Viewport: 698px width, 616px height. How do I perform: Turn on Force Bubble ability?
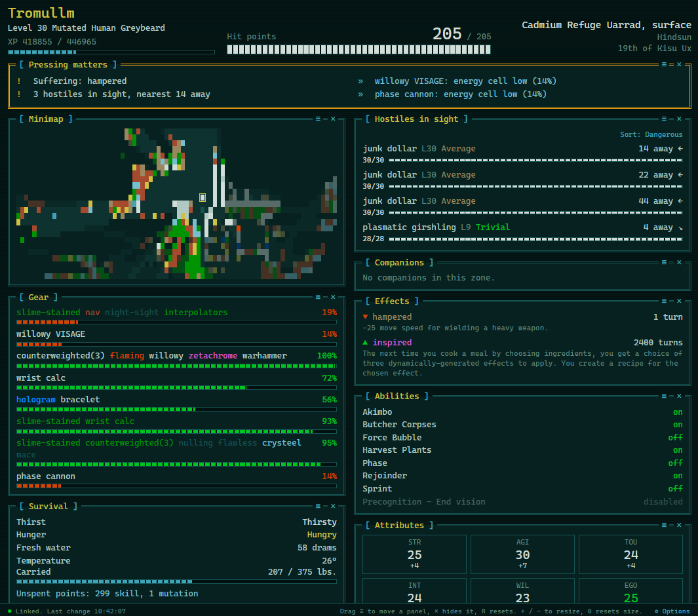tap(675, 438)
